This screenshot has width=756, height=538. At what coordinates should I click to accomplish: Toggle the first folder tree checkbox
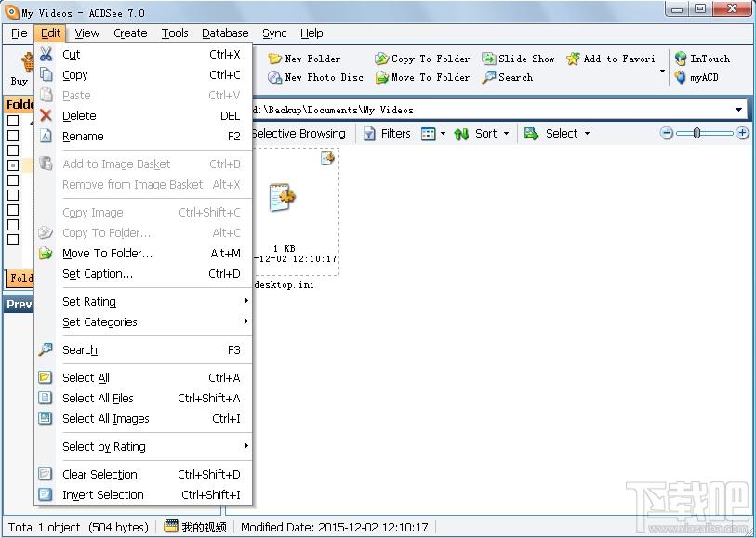13,121
